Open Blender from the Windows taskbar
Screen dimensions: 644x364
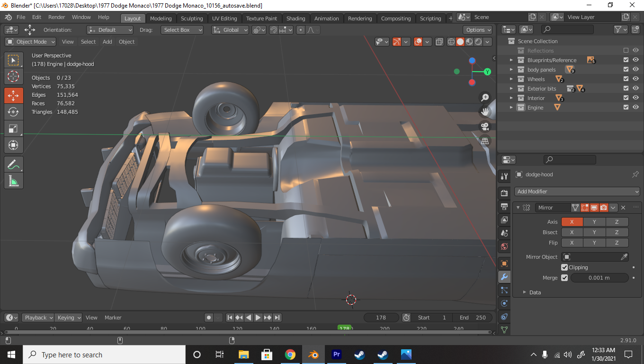[313, 355]
